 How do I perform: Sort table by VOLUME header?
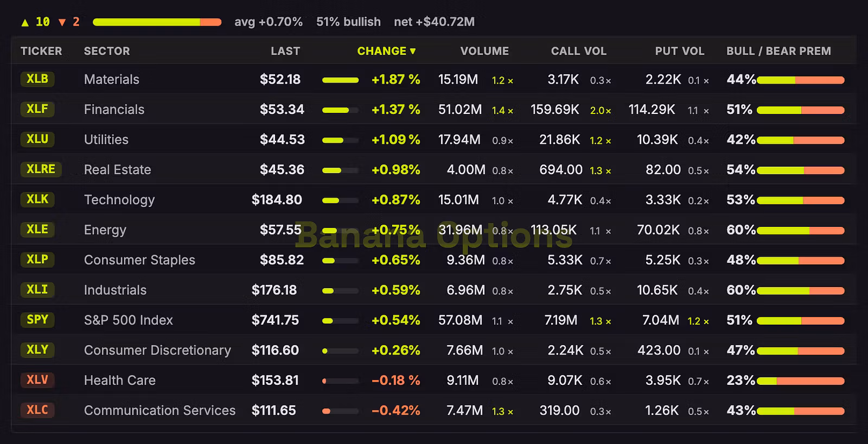coord(484,51)
